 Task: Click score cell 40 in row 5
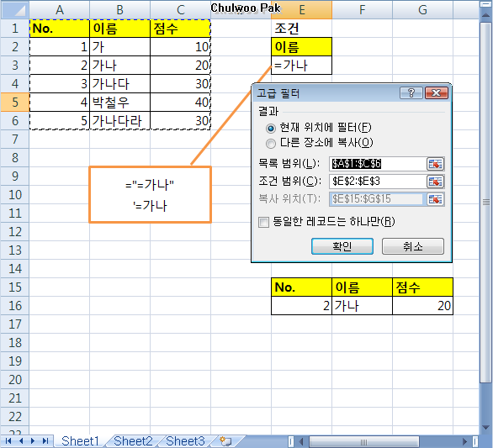click(181, 102)
